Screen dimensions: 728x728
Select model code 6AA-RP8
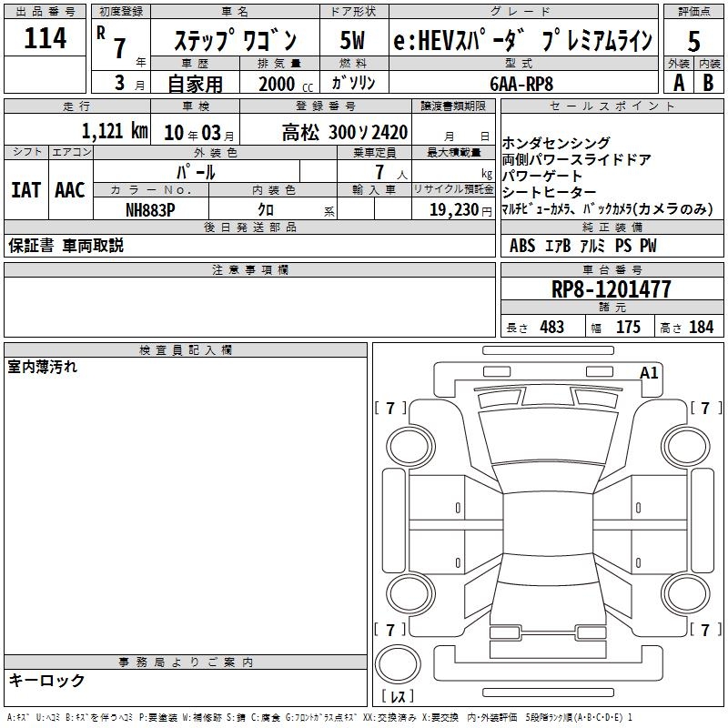pyautogui.click(x=521, y=84)
